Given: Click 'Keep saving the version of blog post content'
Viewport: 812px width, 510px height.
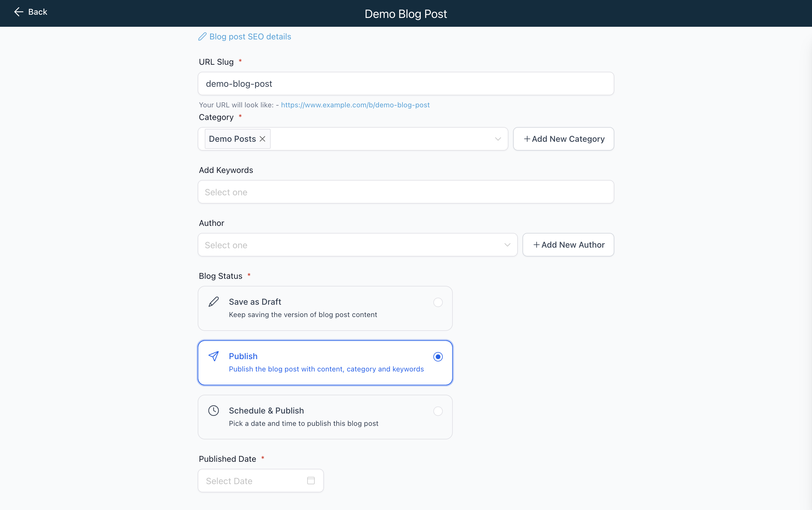Looking at the screenshot, I should [303, 314].
